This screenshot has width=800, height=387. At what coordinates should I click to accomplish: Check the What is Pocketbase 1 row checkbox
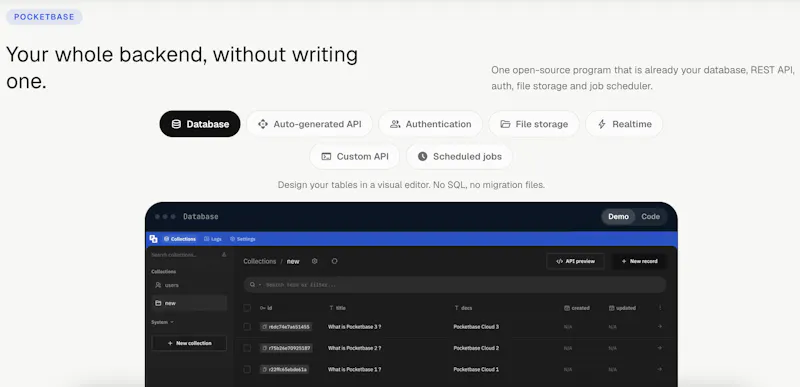(247, 369)
